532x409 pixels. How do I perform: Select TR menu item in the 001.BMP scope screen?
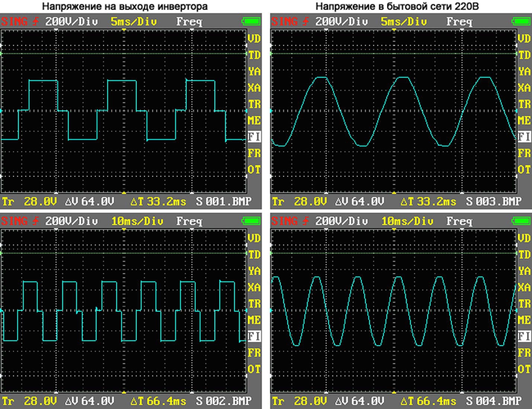pos(254,104)
